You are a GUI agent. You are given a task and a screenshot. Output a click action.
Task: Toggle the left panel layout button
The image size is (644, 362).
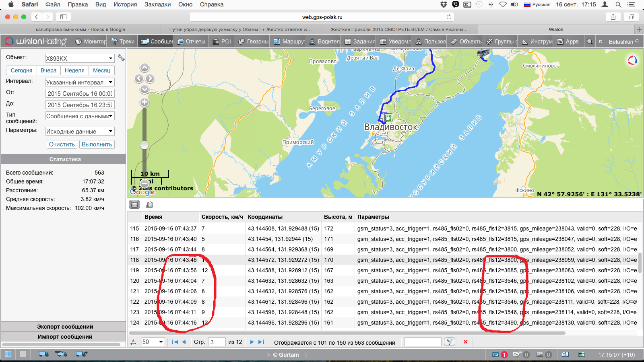coord(8,354)
